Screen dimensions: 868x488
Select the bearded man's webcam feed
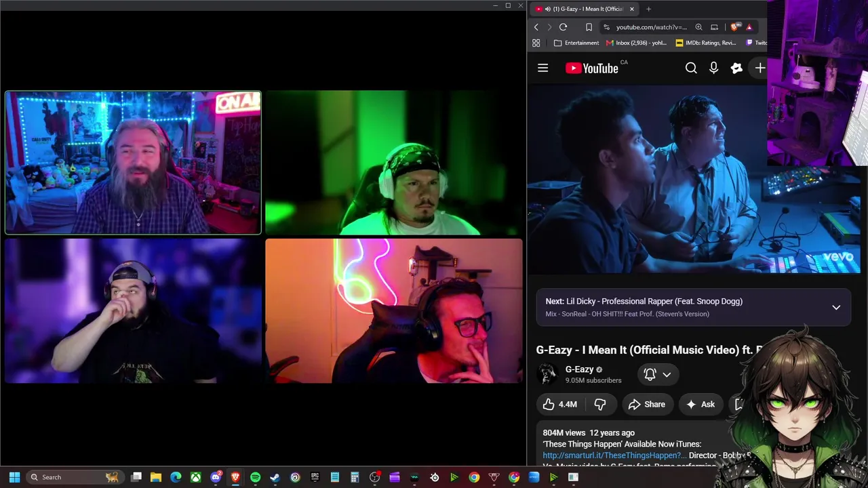tap(133, 163)
